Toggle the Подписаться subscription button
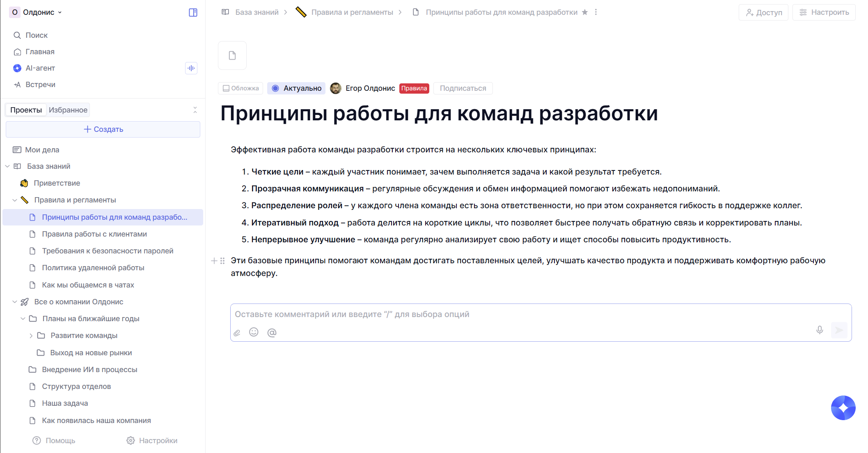The width and height of the screenshot is (868, 453). [x=463, y=88]
